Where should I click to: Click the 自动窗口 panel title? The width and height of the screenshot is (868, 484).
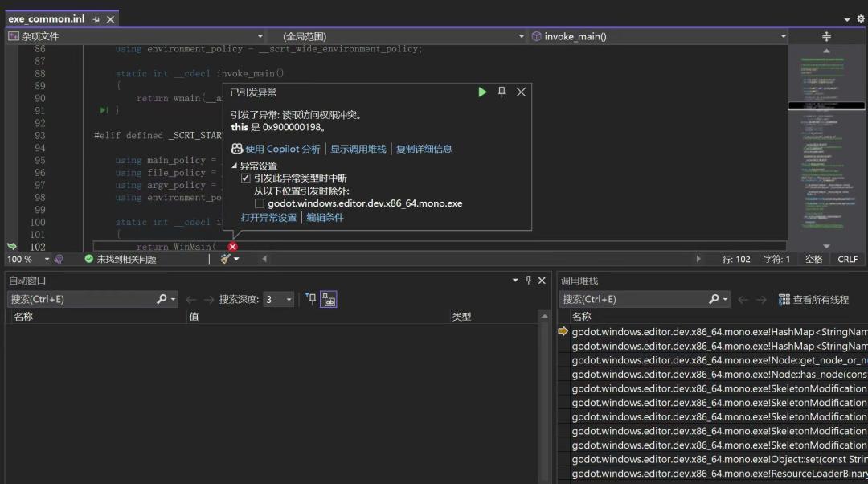27,281
